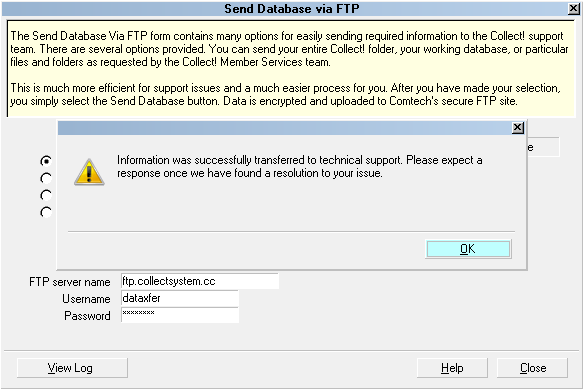Confirm the transfer message with OK
583x389 pixels.
coord(468,249)
